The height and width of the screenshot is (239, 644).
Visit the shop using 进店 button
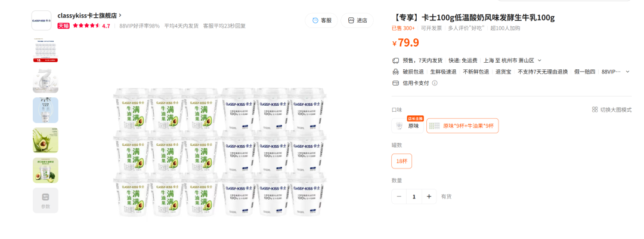point(357,20)
